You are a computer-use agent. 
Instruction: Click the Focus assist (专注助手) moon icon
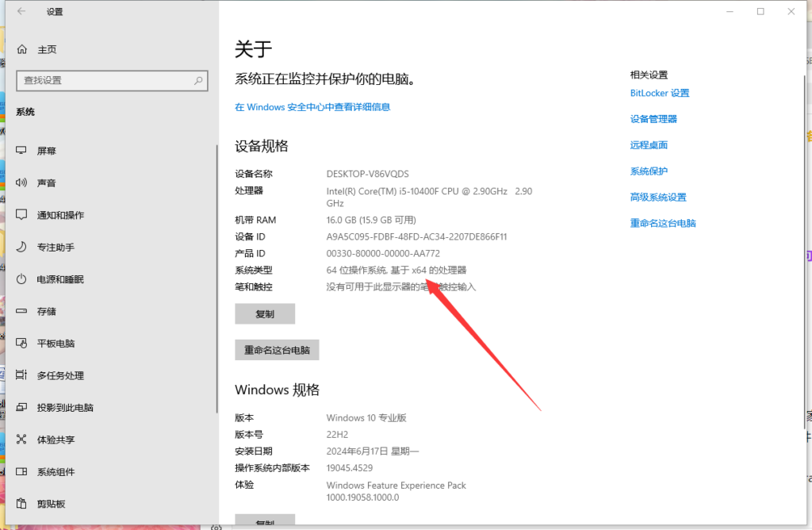[x=22, y=248]
